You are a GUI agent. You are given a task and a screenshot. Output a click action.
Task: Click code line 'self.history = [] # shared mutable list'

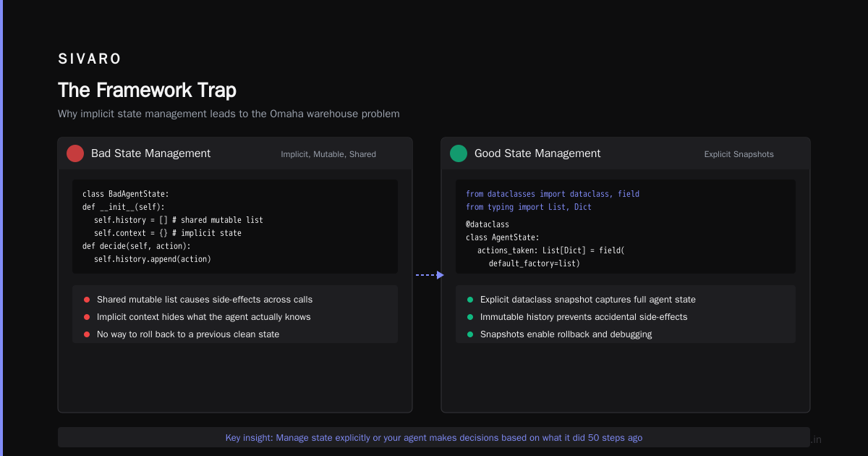[x=179, y=220]
